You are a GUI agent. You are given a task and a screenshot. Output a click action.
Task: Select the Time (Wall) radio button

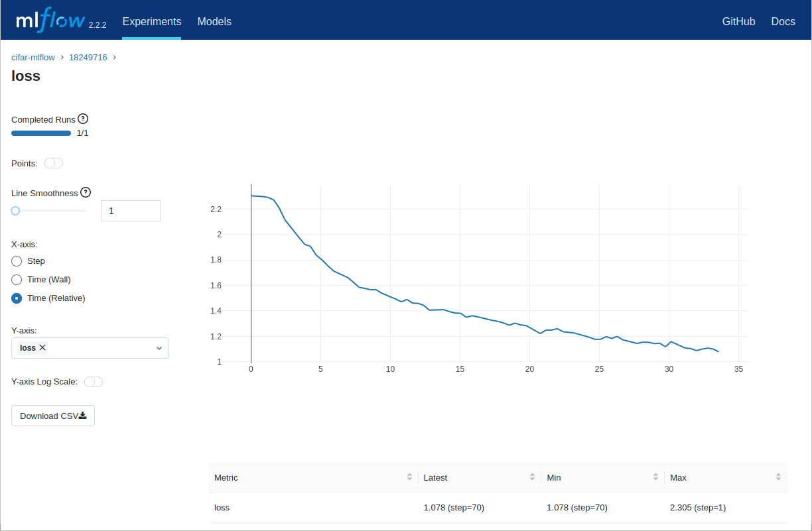[x=17, y=280]
